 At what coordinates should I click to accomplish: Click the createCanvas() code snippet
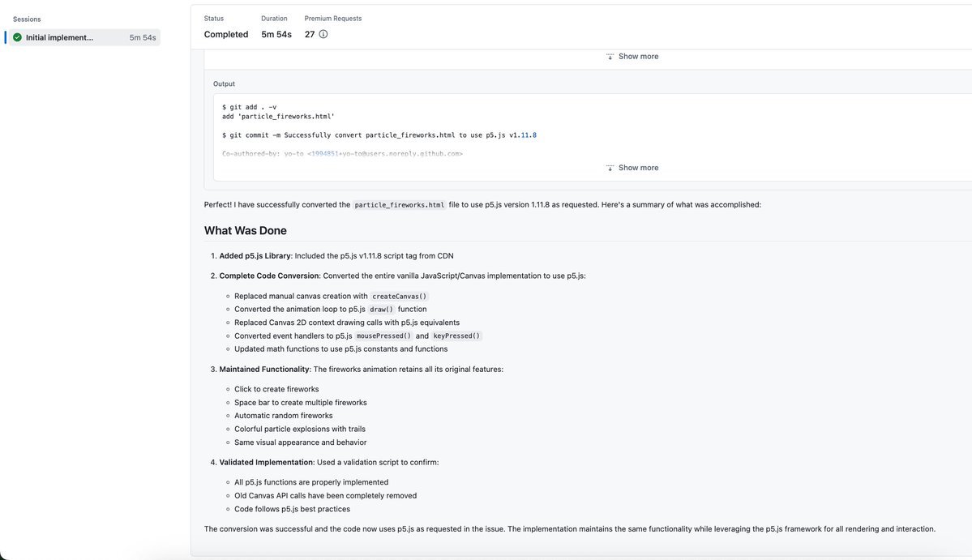click(x=399, y=297)
